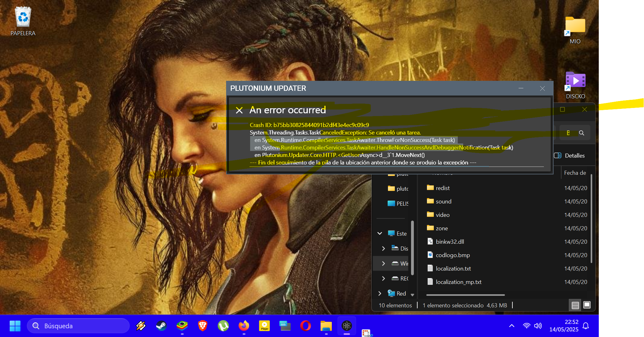
Task: Close the Plutonium Updater window
Action: tap(543, 88)
